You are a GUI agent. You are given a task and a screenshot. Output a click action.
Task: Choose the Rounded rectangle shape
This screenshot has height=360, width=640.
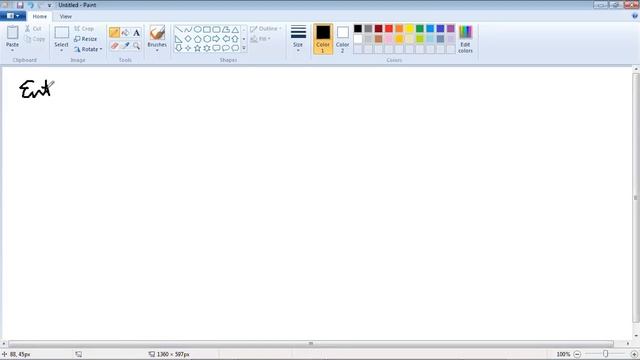[x=216, y=29]
